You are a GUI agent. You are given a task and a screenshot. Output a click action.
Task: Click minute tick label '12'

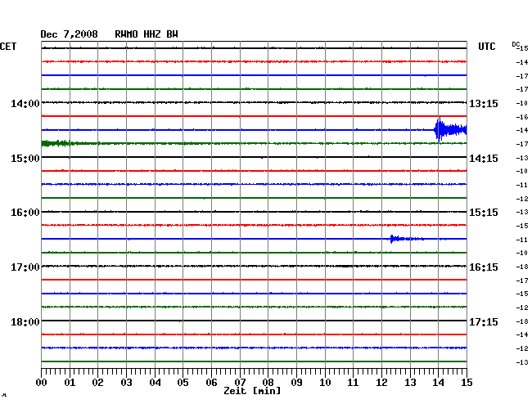point(381,383)
